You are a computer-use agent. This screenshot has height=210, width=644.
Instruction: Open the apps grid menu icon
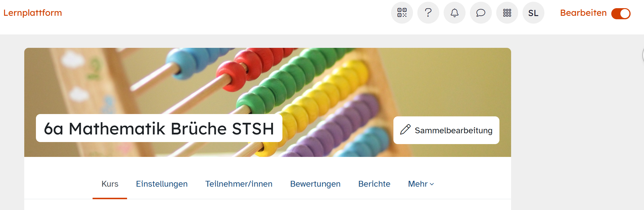[507, 13]
